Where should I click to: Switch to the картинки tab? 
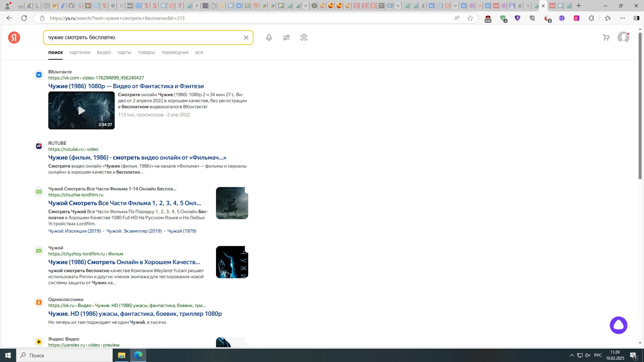click(79, 52)
